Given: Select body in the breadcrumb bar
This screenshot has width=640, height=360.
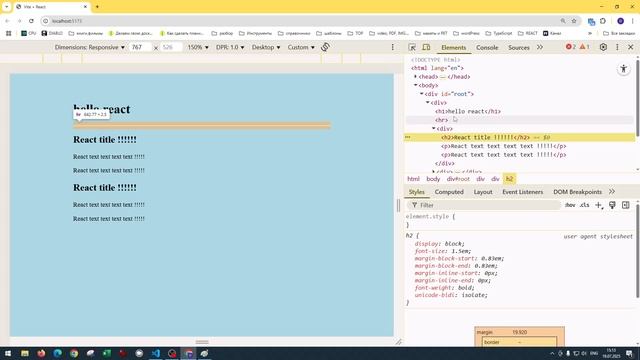Looking at the screenshot, I should [433, 179].
